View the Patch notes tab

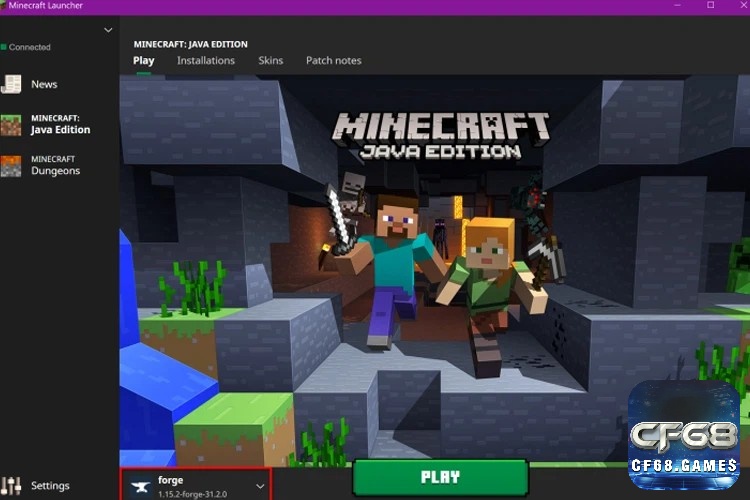333,61
